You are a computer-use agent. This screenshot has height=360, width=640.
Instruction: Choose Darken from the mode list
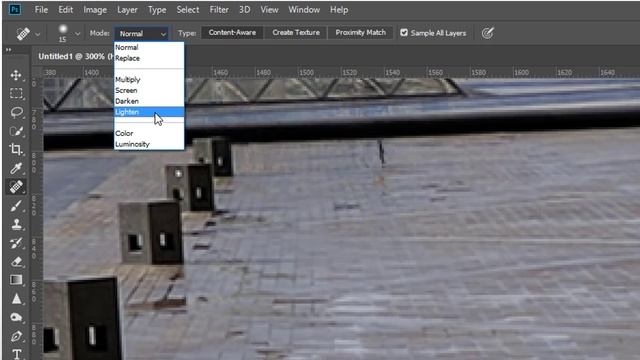click(x=149, y=101)
